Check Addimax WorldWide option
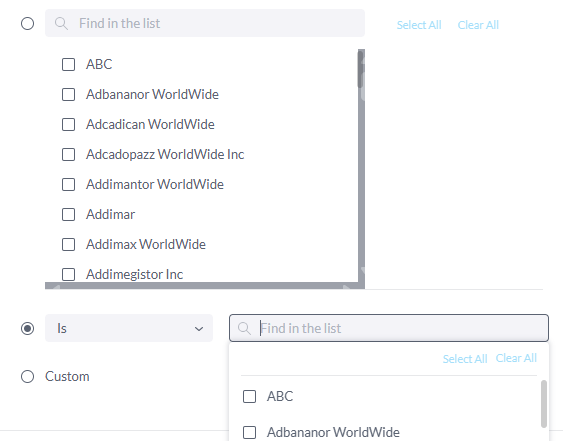563x441 pixels. coord(68,245)
